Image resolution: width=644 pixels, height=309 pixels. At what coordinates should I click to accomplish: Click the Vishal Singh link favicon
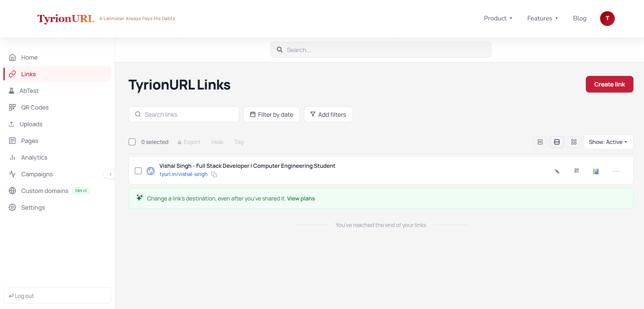(x=150, y=171)
